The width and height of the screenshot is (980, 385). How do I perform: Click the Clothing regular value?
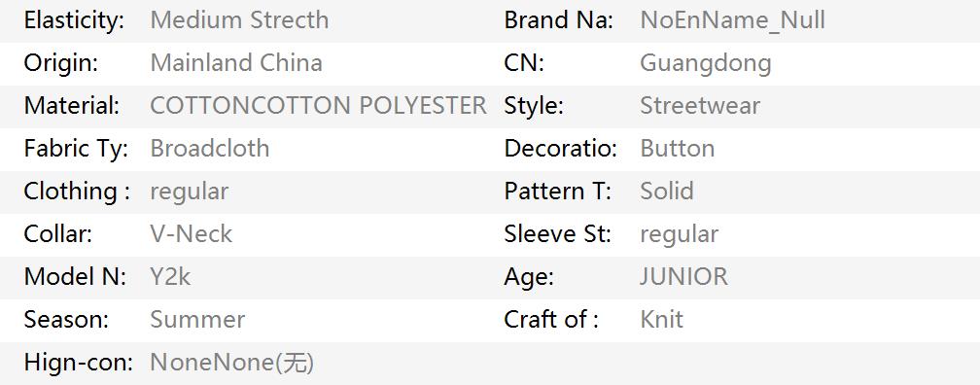point(190,192)
